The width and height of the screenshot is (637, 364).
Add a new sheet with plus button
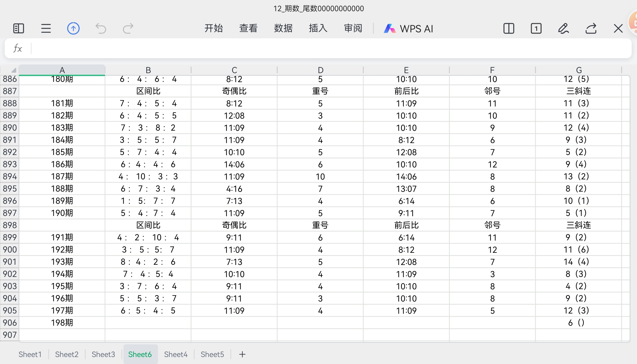[242, 354]
